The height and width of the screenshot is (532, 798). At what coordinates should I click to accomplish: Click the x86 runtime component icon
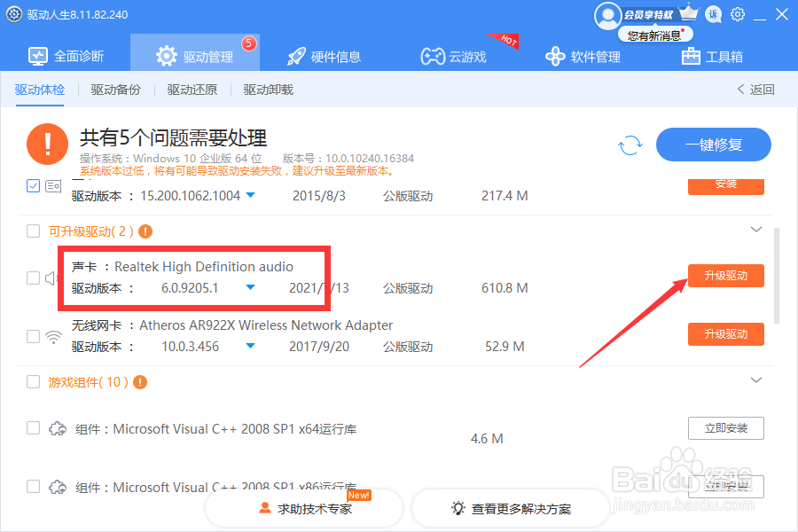(58, 487)
